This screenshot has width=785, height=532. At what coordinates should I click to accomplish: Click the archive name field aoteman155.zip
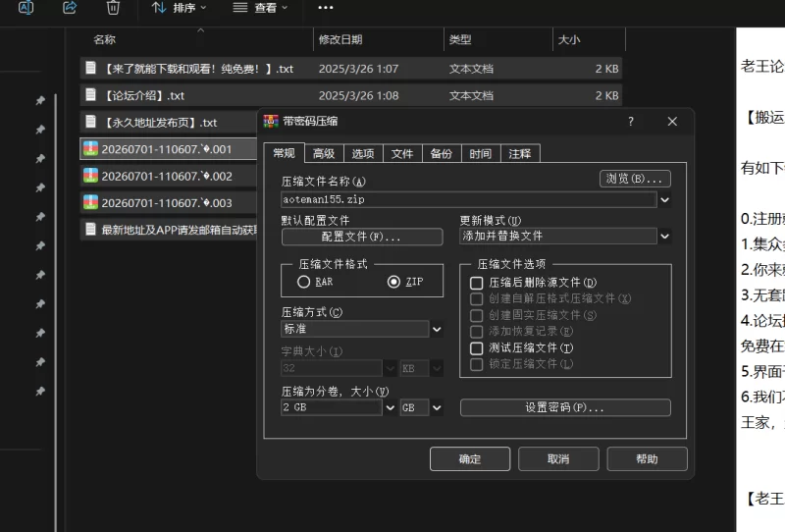tap(469, 199)
